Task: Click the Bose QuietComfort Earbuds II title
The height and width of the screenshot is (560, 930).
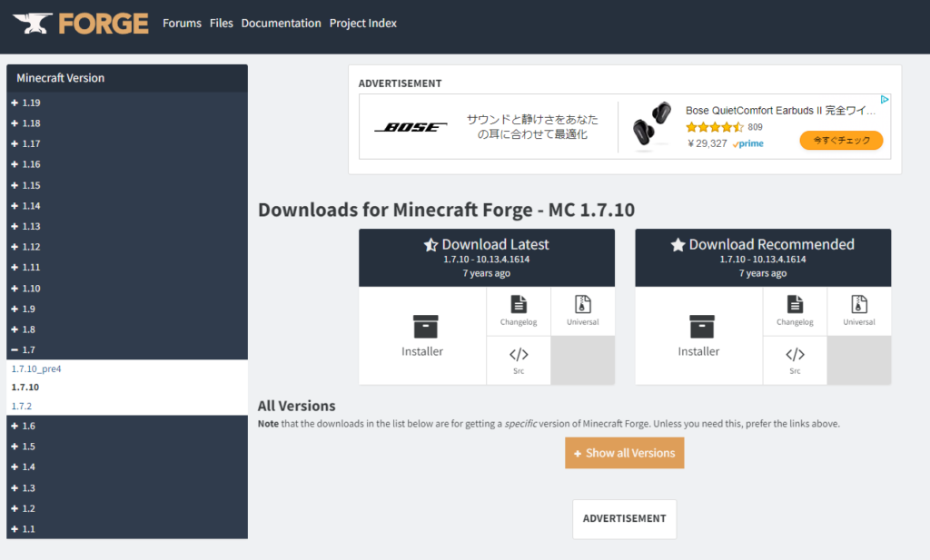Action: [x=780, y=110]
